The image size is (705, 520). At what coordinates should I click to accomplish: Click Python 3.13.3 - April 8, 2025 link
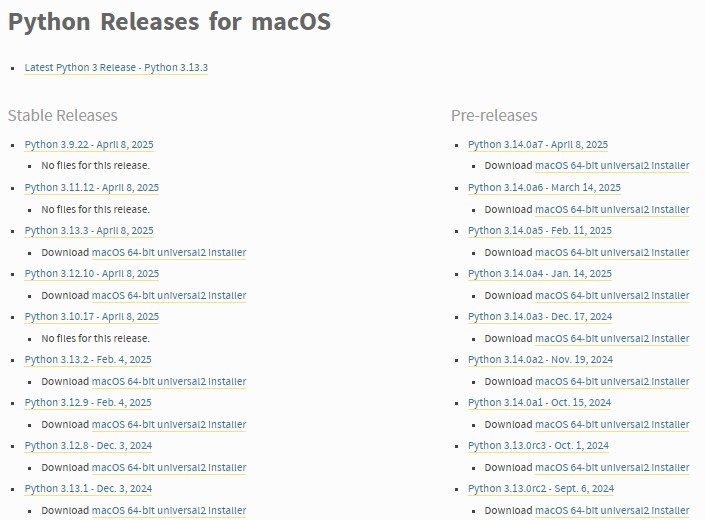coord(89,231)
